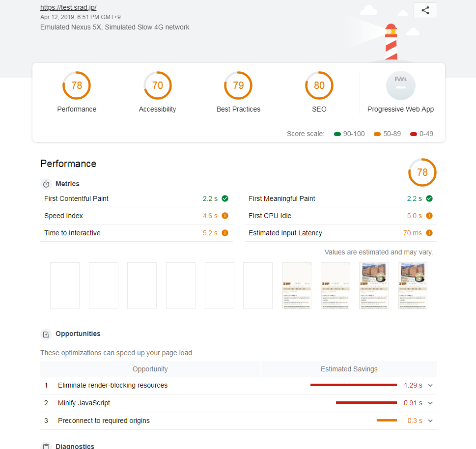Click the share icon button

pyautogui.click(x=425, y=10)
